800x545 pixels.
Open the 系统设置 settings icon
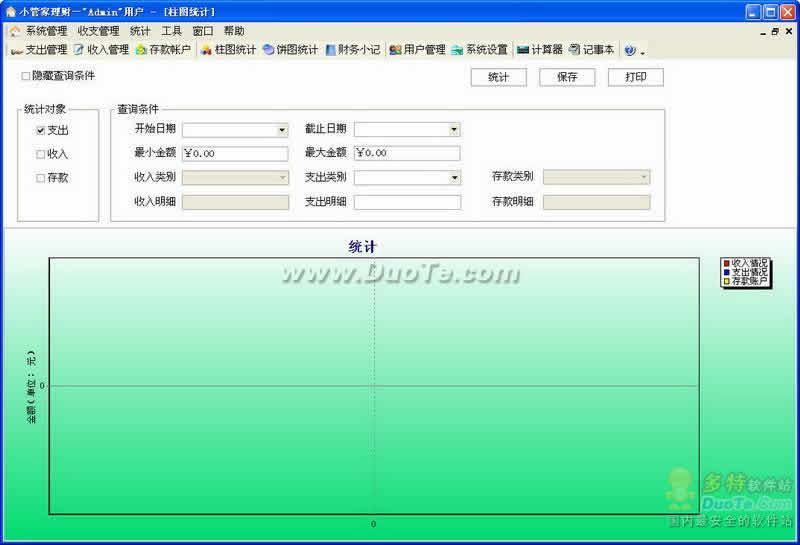[457, 49]
